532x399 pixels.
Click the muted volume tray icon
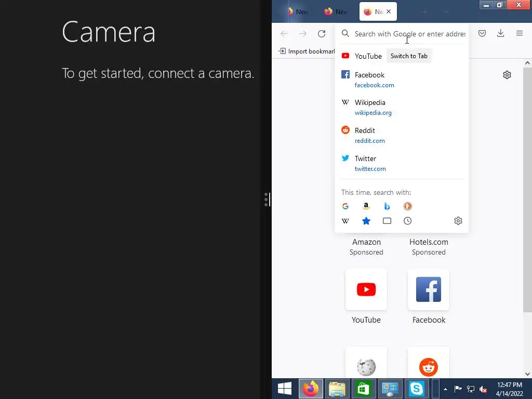point(483,390)
